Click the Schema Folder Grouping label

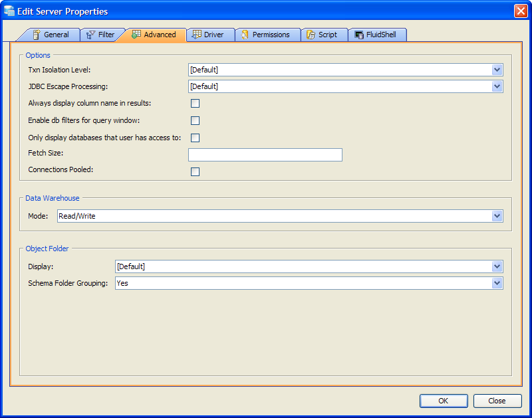click(x=68, y=283)
